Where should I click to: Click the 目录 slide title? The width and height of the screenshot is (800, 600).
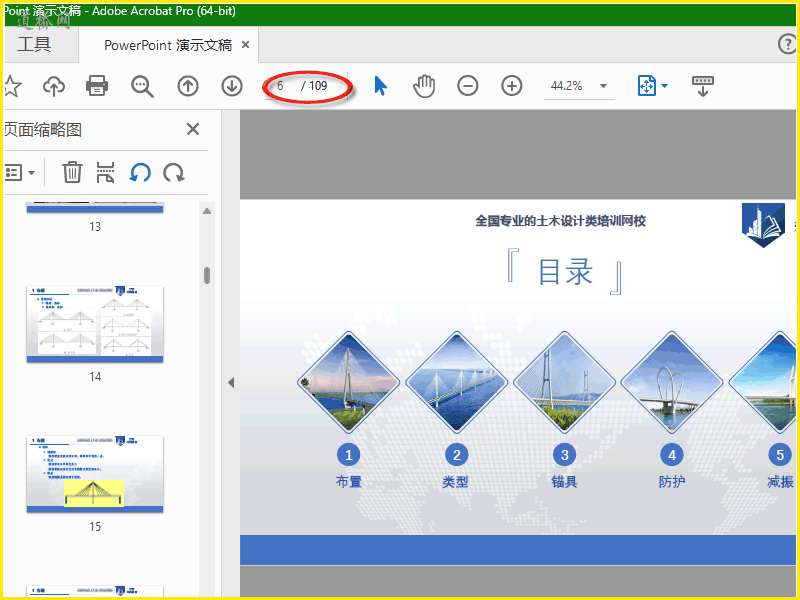point(565,271)
